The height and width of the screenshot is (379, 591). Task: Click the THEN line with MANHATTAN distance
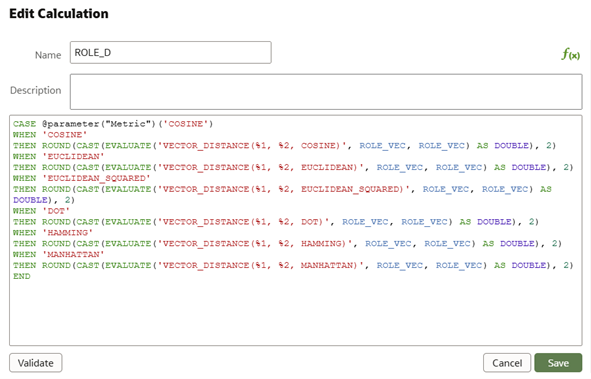293,265
